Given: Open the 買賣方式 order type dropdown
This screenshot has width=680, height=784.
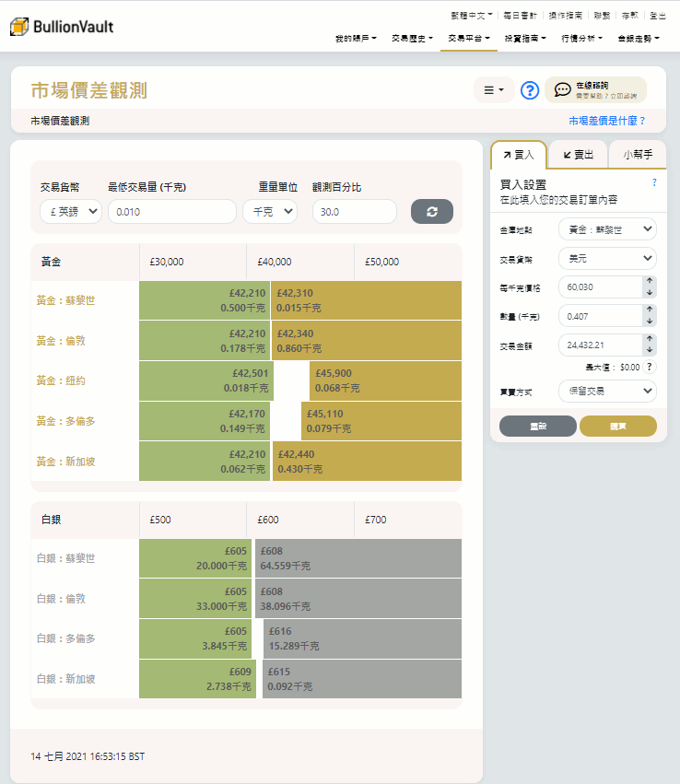Looking at the screenshot, I should (x=607, y=391).
